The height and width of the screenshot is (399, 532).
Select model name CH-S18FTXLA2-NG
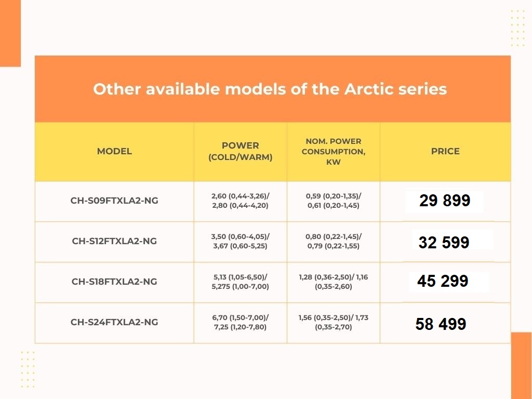pyautogui.click(x=114, y=282)
